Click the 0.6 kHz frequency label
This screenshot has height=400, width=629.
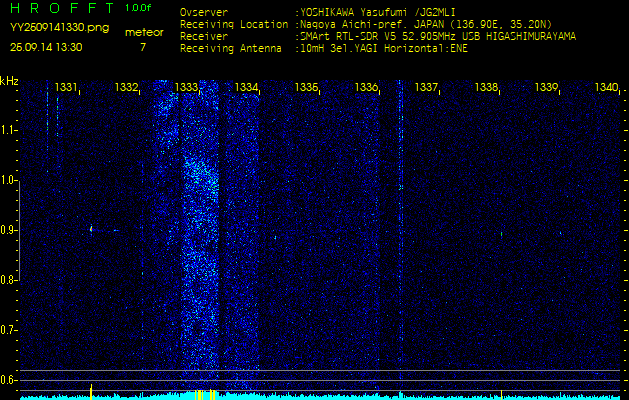tap(8, 380)
